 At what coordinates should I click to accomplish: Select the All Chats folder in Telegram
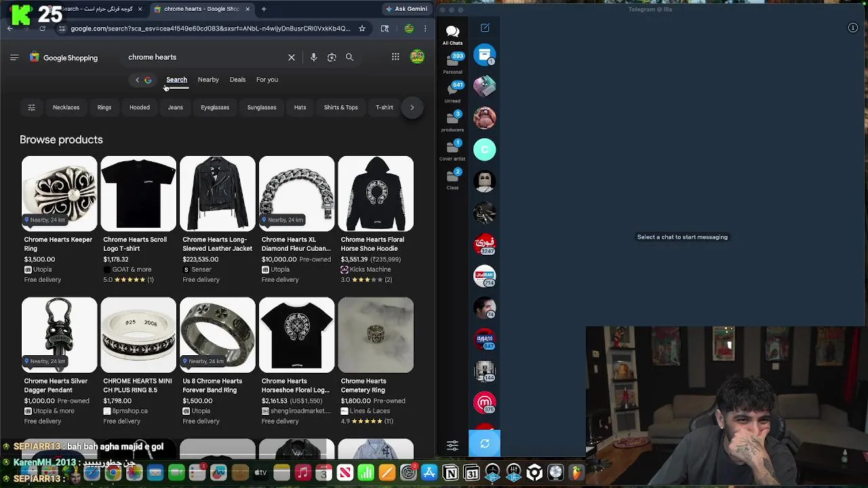tap(452, 35)
